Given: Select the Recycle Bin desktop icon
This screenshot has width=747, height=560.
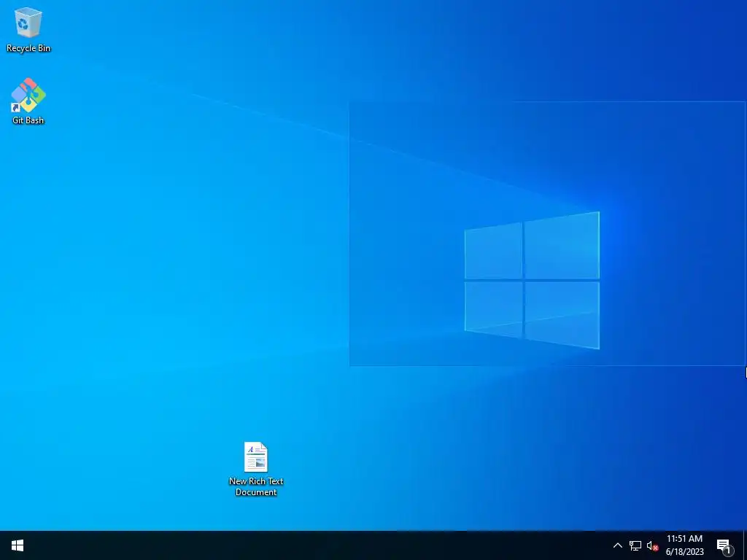Looking at the screenshot, I should click(28, 29).
